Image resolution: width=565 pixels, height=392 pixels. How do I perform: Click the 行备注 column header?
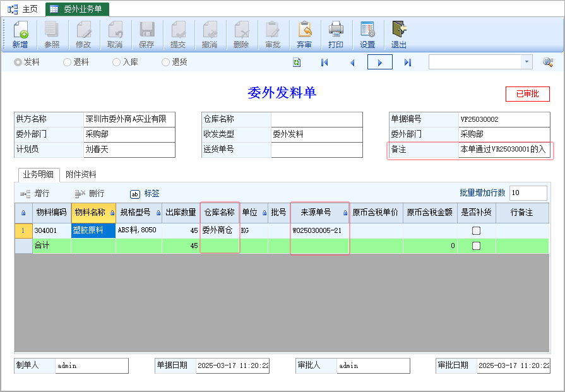point(522,213)
